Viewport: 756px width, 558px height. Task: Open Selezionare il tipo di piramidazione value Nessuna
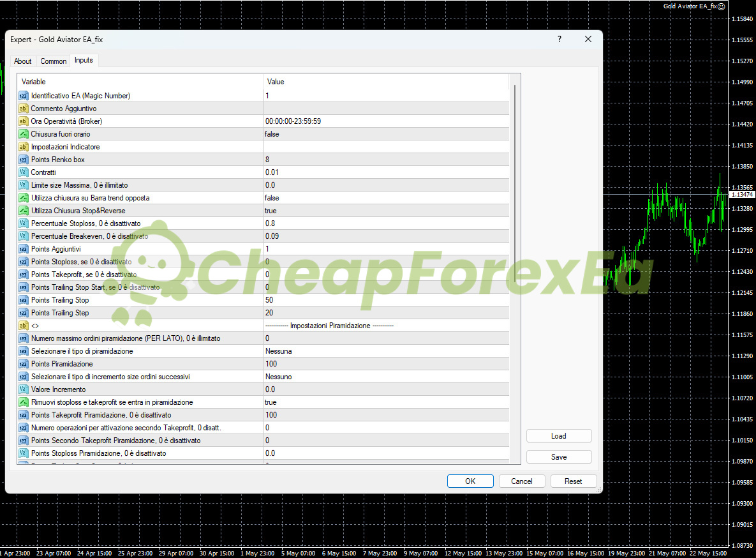pos(386,351)
